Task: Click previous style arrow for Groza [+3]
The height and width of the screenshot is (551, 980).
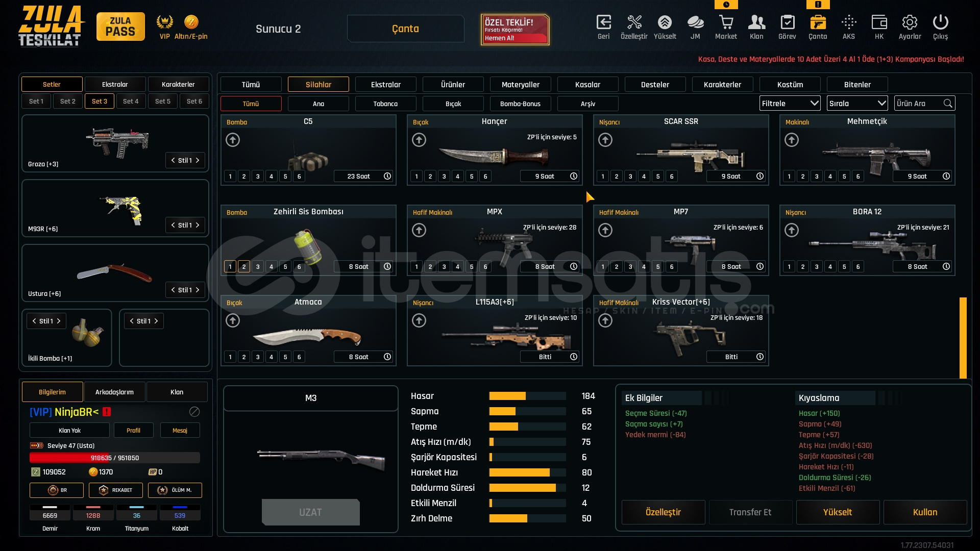Action: [173, 160]
